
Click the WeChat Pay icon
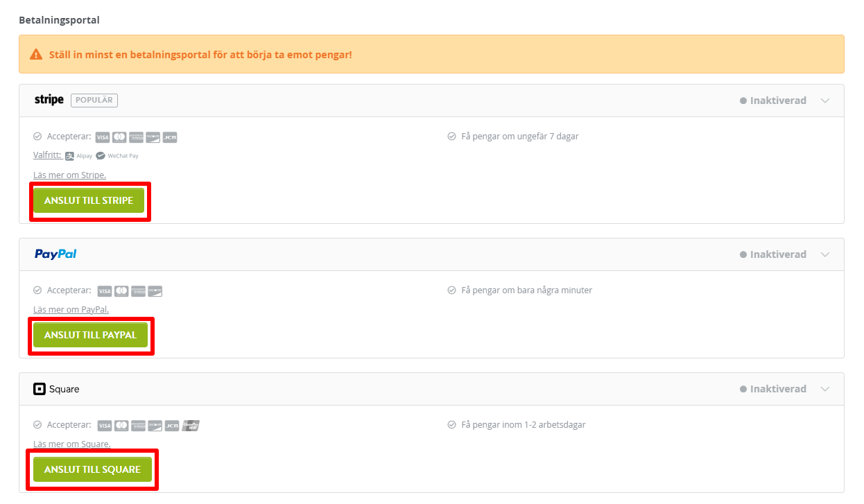[101, 156]
